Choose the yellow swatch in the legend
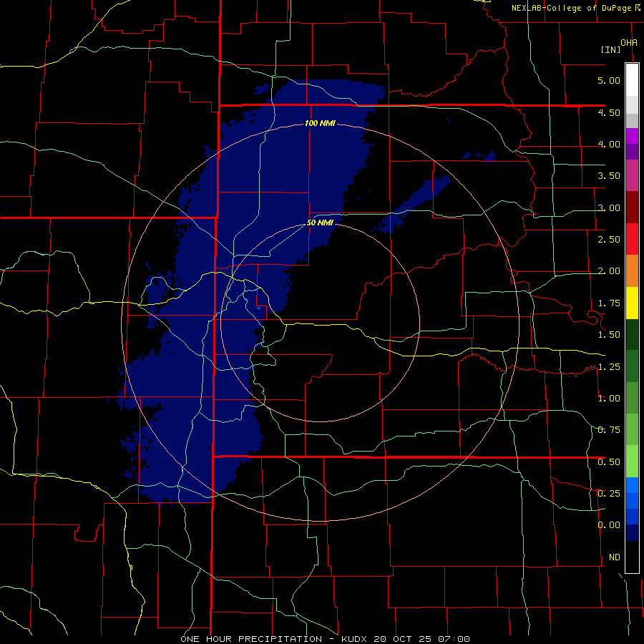 [632, 303]
